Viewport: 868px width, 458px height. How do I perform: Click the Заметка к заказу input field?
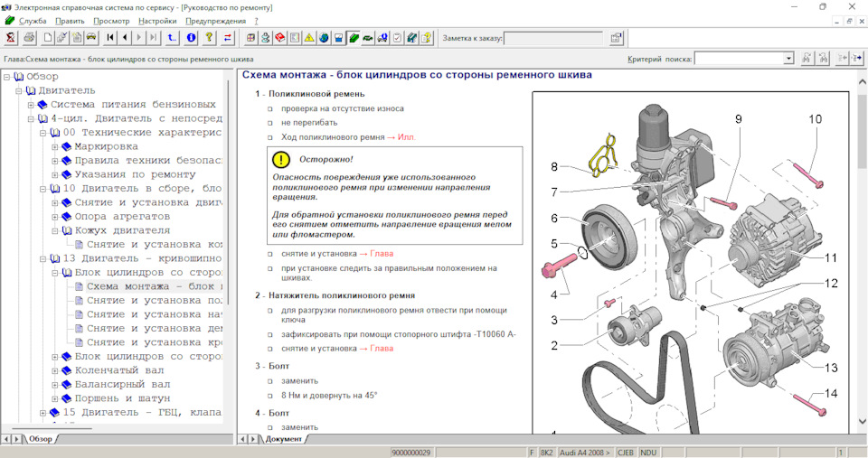[x=553, y=38]
